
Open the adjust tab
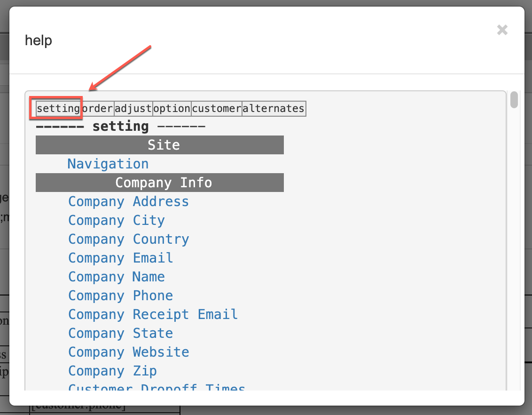[133, 108]
